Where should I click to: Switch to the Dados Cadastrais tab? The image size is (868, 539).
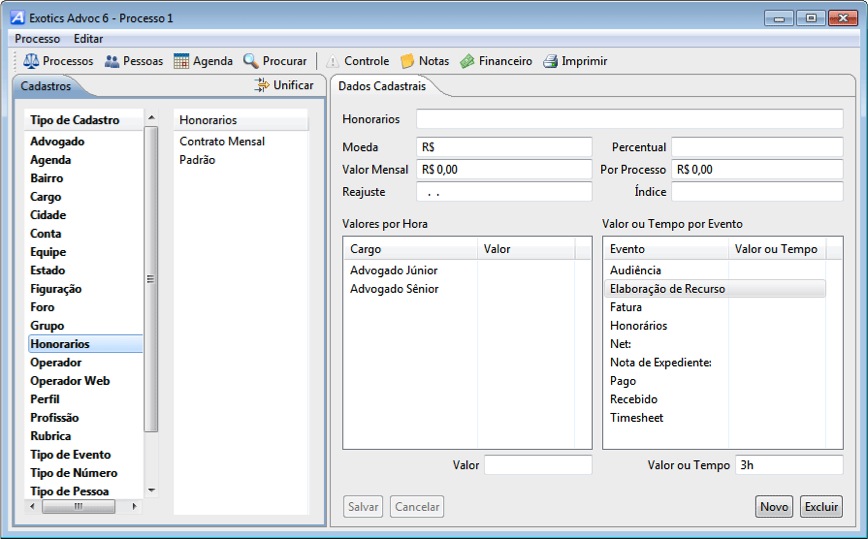pyautogui.click(x=382, y=86)
